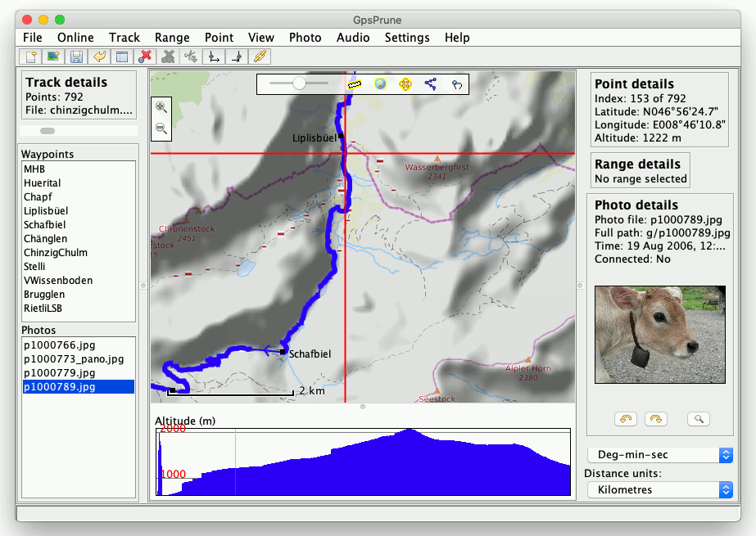
Task: Click the photo popup magnifier button
Action: click(x=699, y=419)
